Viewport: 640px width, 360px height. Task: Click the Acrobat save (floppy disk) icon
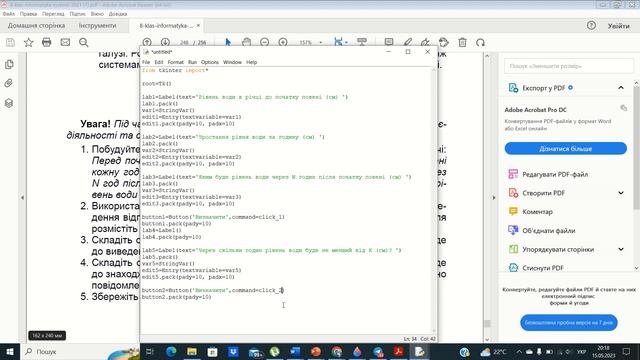click(x=10, y=42)
